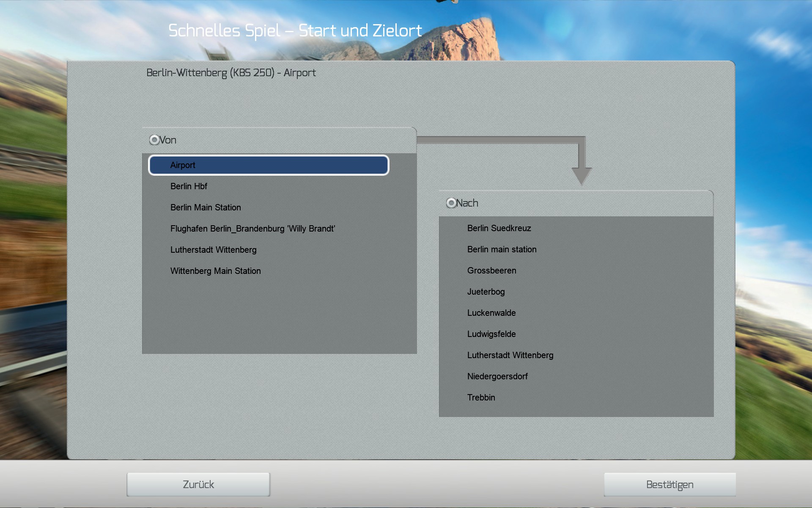812x508 pixels.
Task: Select Berlin Suedkreuz as destination
Action: pos(499,228)
